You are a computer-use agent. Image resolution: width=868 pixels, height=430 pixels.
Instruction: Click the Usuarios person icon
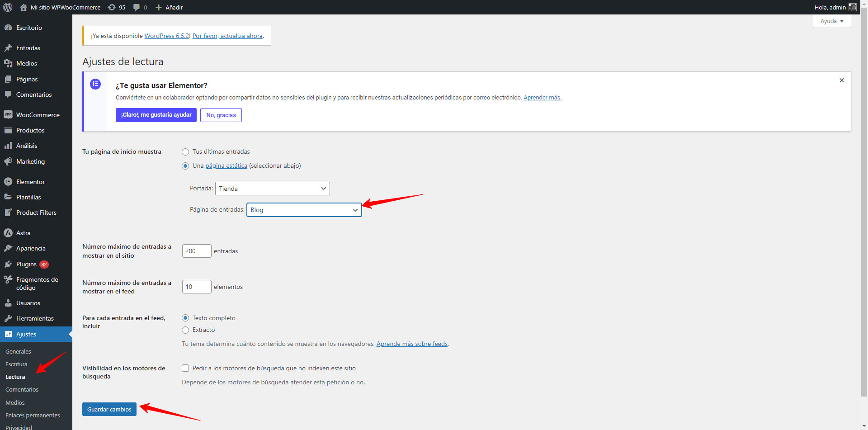point(8,303)
